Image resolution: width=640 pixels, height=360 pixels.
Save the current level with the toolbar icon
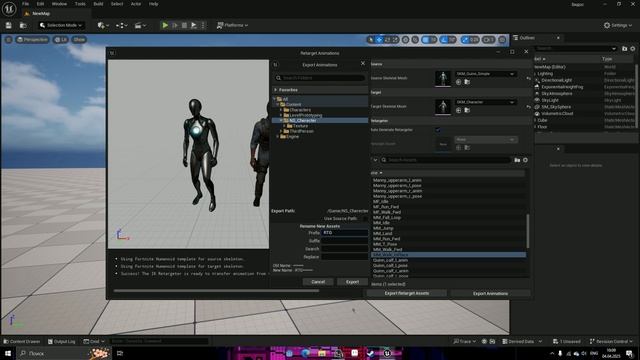click(9, 25)
